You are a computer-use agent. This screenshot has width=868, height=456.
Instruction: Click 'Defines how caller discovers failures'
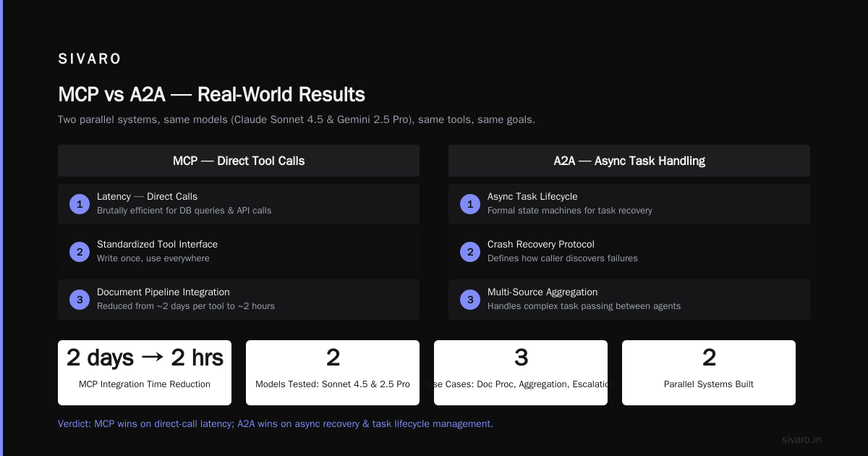tap(563, 258)
